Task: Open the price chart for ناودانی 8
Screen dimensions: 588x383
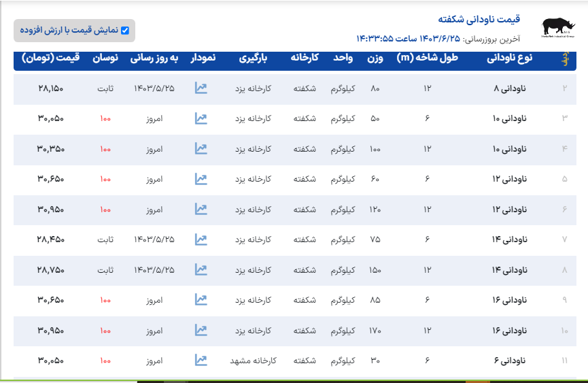Action: coord(201,88)
